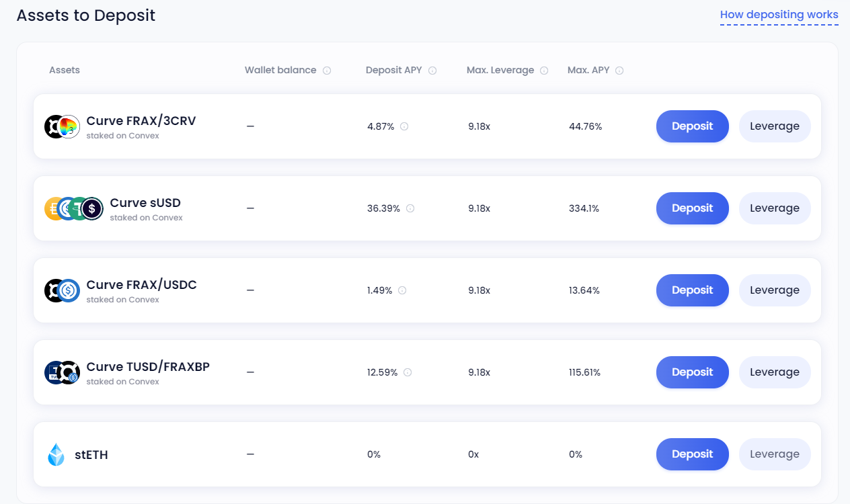Viewport: 850px width, 504px height.
Task: Open the How depositing works link
Action: [779, 14]
